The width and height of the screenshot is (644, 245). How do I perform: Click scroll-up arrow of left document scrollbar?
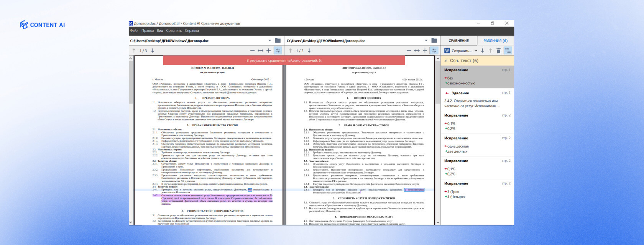click(x=131, y=59)
